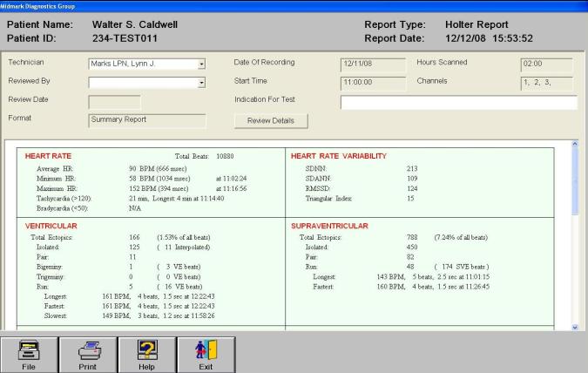
Task: Click supraventricular Longest run 143 BPM
Action: [433, 277]
